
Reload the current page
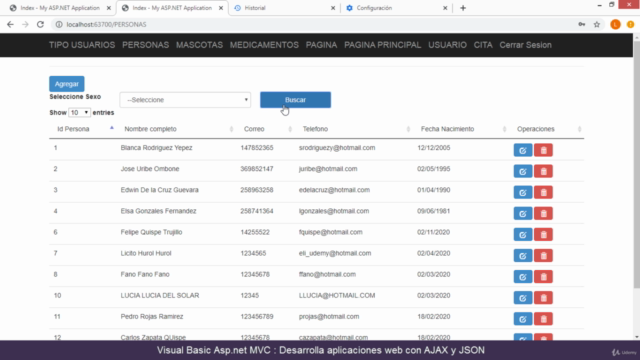[x=40, y=24]
